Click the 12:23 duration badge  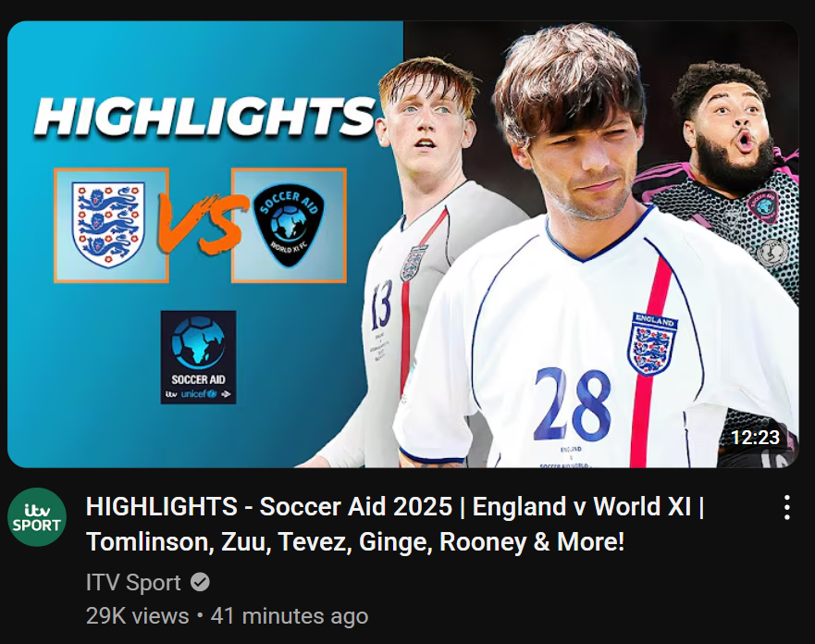(755, 437)
